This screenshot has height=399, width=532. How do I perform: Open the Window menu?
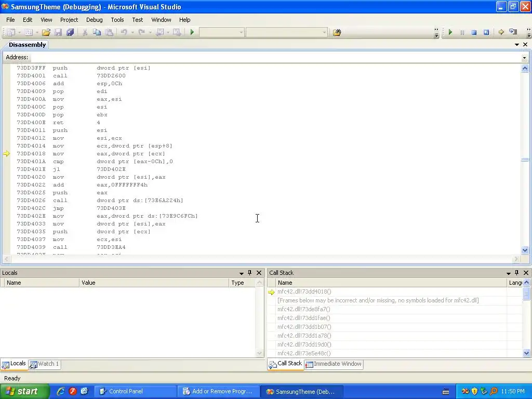[161, 20]
